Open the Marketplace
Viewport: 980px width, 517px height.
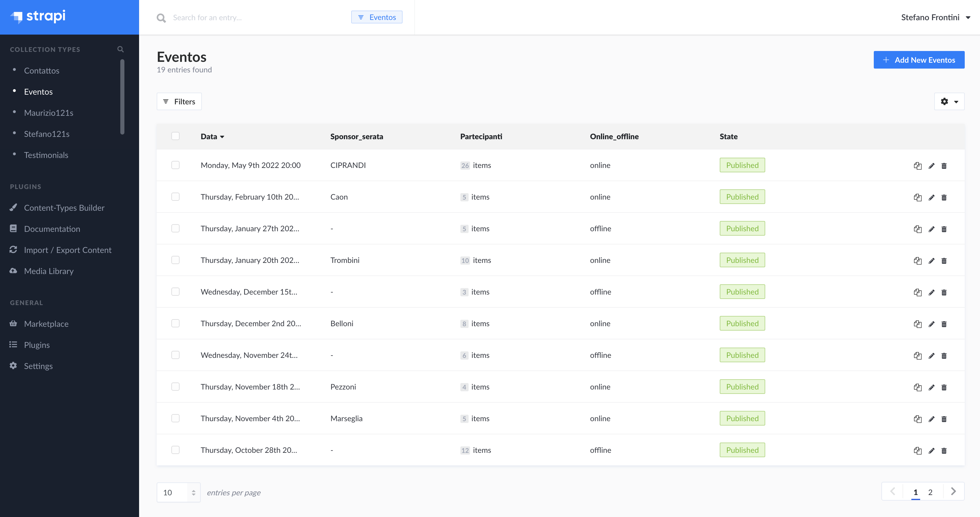[x=46, y=324]
